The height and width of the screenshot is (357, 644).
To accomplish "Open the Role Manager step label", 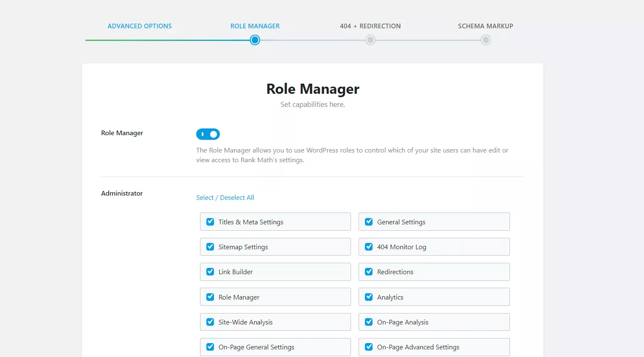I will coord(255,26).
